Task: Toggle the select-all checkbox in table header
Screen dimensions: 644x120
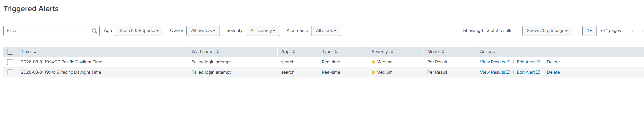Action: tap(10, 52)
